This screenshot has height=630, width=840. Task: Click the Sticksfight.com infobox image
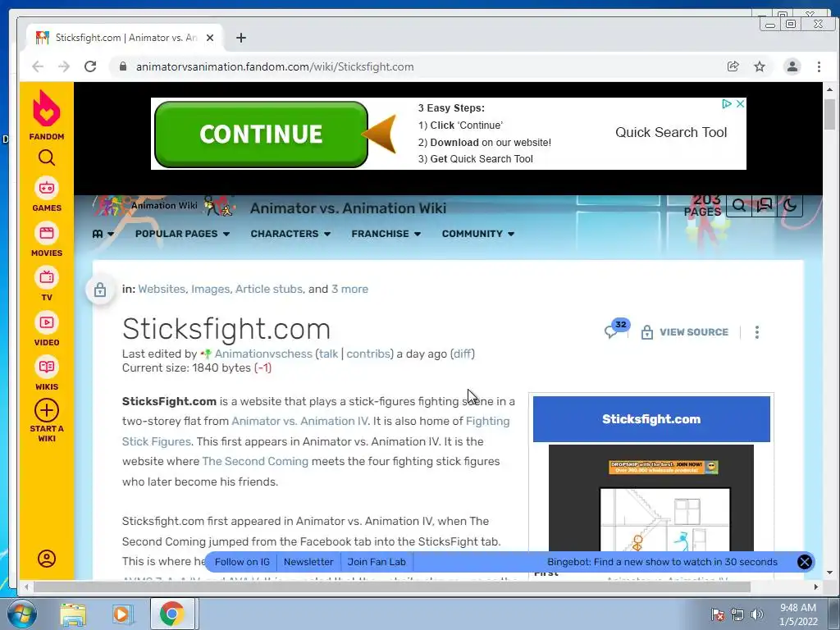point(651,498)
